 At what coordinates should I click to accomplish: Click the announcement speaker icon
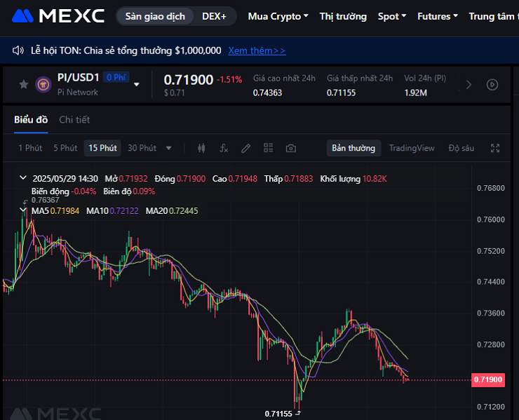point(18,50)
